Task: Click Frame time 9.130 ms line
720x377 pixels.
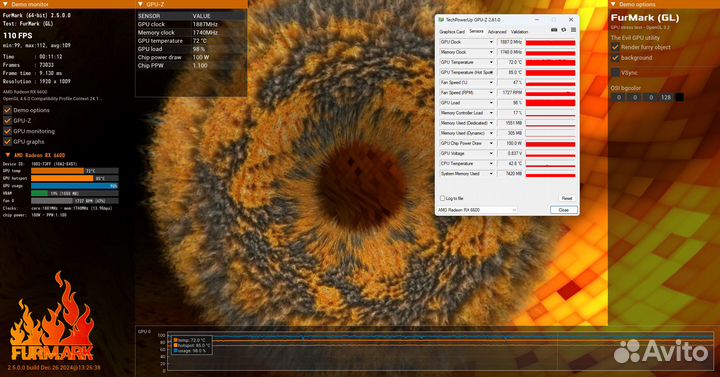Action: click(x=32, y=73)
